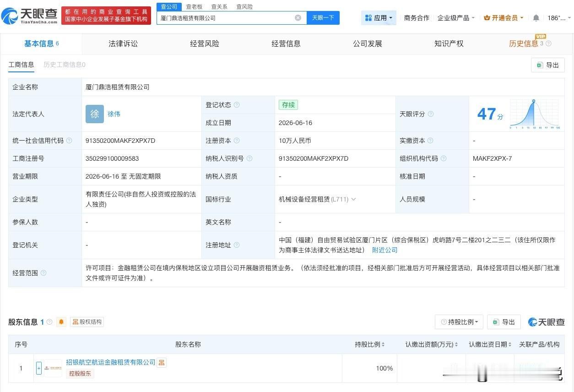This screenshot has width=574, height=392.
Task: Switch to 公司发展 tab
Action: pos(368,44)
